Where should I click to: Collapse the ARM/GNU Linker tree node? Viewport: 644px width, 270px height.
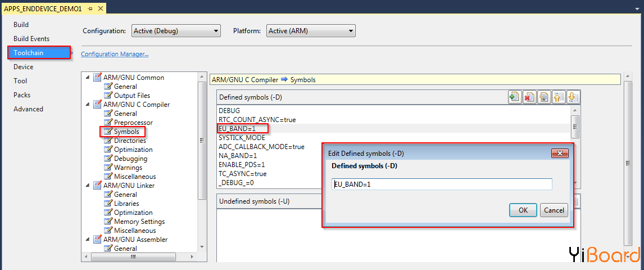coord(88,186)
